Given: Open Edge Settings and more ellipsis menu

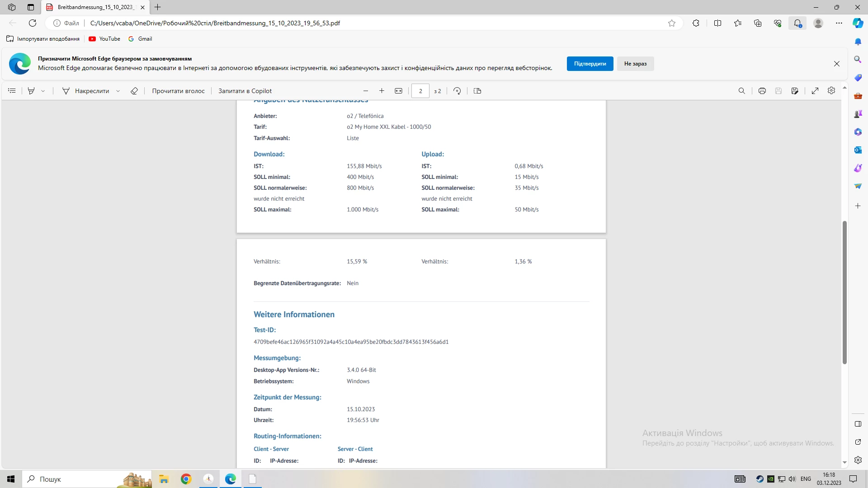Looking at the screenshot, I should [x=839, y=23].
